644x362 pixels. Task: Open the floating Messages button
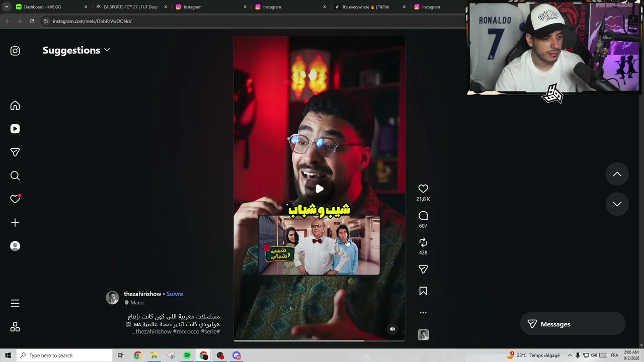click(573, 324)
